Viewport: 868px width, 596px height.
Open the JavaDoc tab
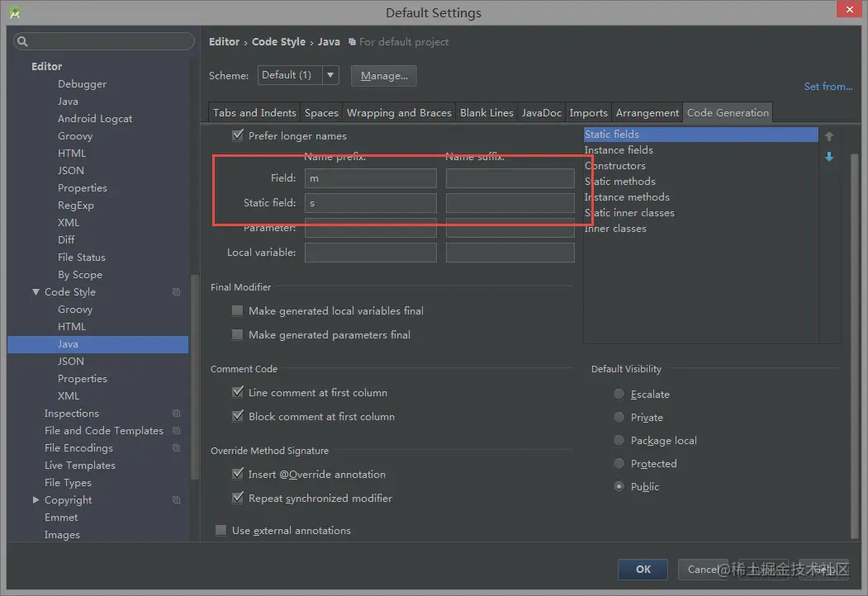pos(542,112)
